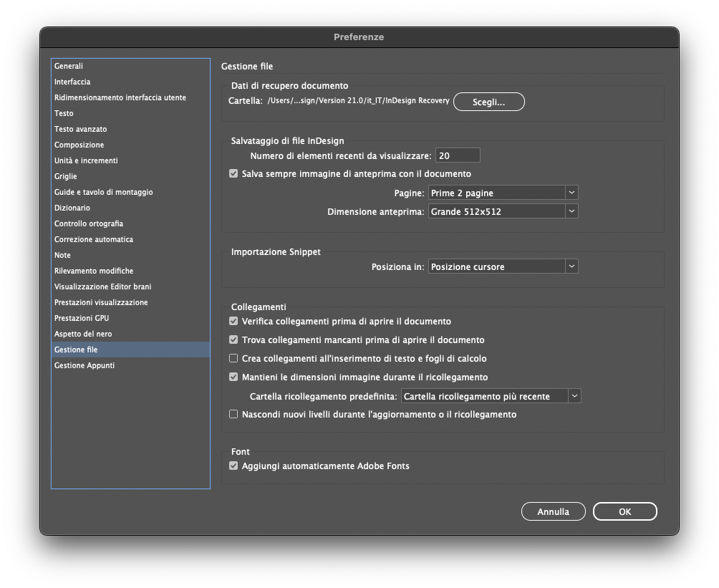Click the Scegli... folder button
The width and height of the screenshot is (719, 588).
tap(488, 102)
